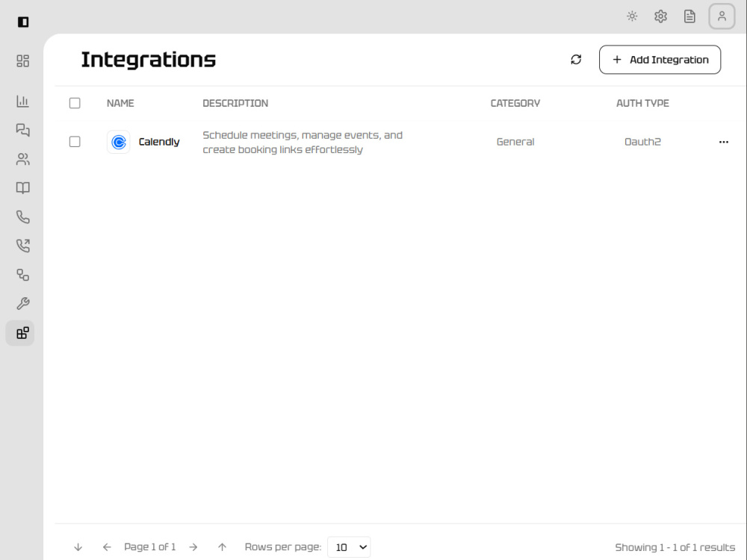Open the knowledge base book icon
This screenshot has height=560, width=747.
point(23,188)
